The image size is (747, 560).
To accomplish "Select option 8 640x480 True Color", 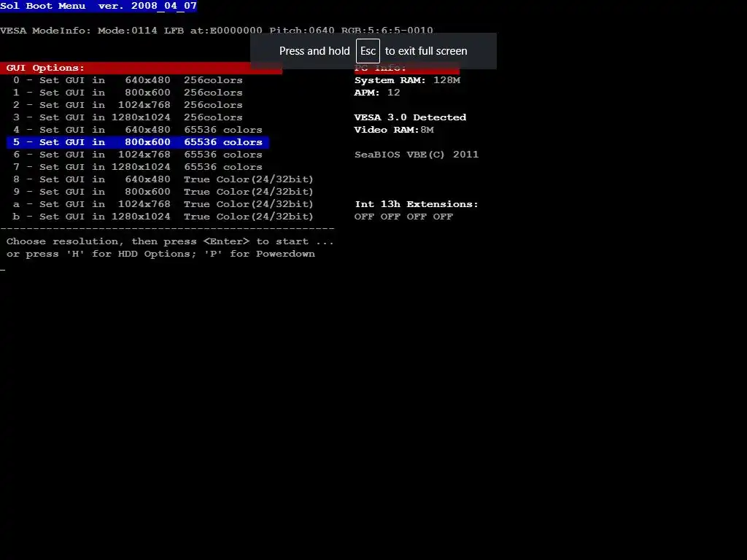I will pyautogui.click(x=163, y=179).
